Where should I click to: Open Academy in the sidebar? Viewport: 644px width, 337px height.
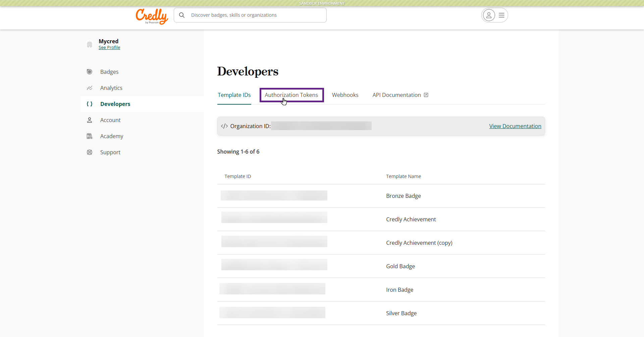click(x=112, y=136)
